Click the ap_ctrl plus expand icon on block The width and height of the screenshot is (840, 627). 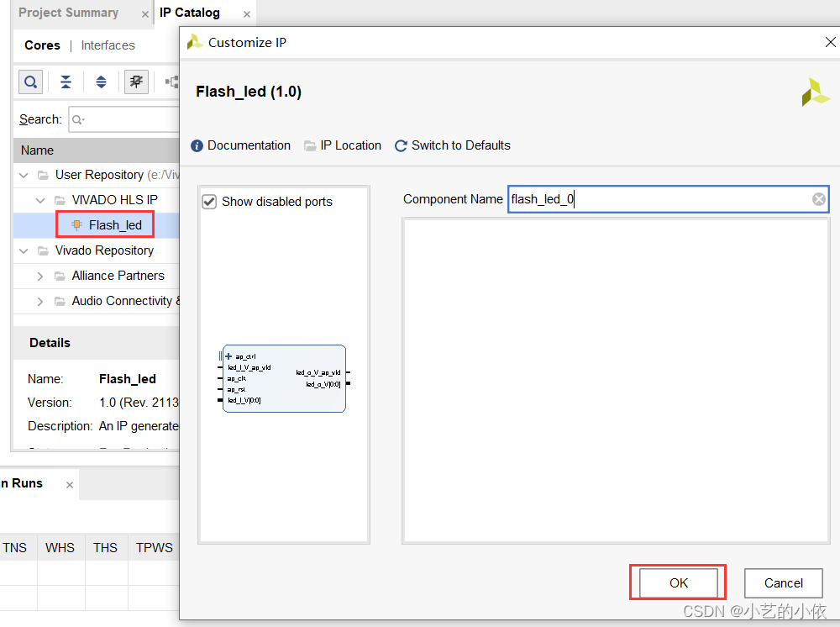click(228, 356)
